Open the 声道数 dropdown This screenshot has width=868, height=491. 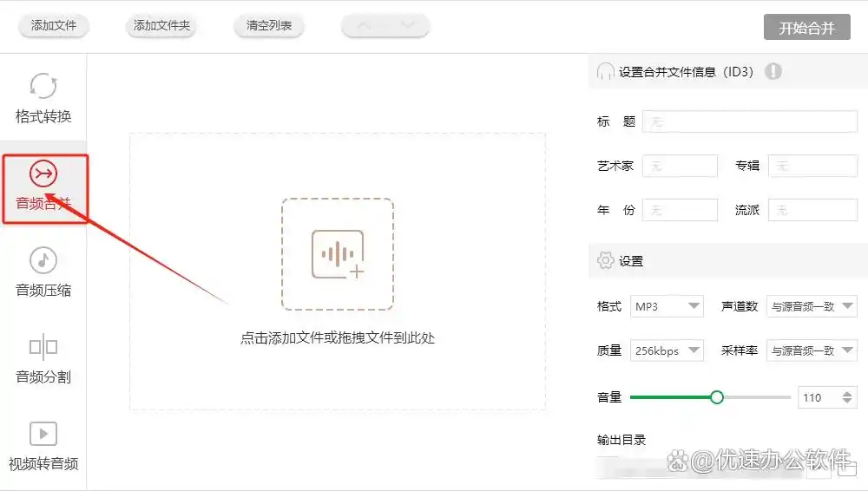click(812, 306)
